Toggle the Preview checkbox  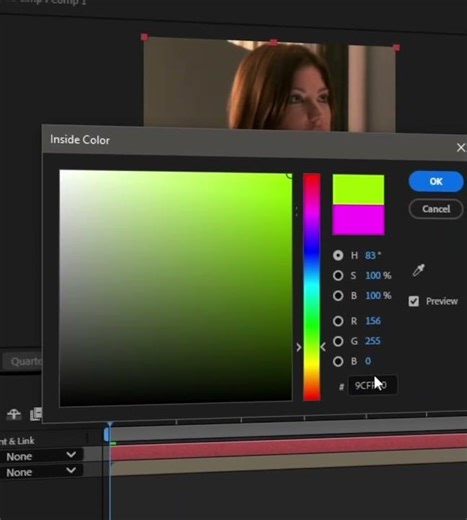pyautogui.click(x=414, y=301)
